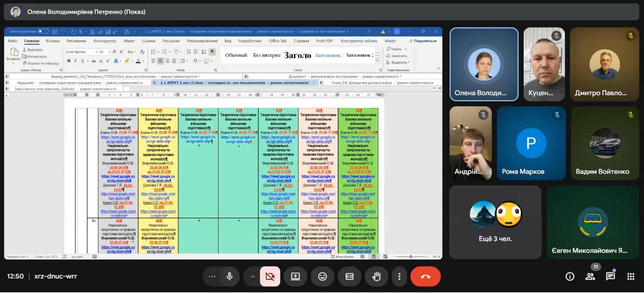Open font name Arial Narrow dropdown

[x=96, y=52]
